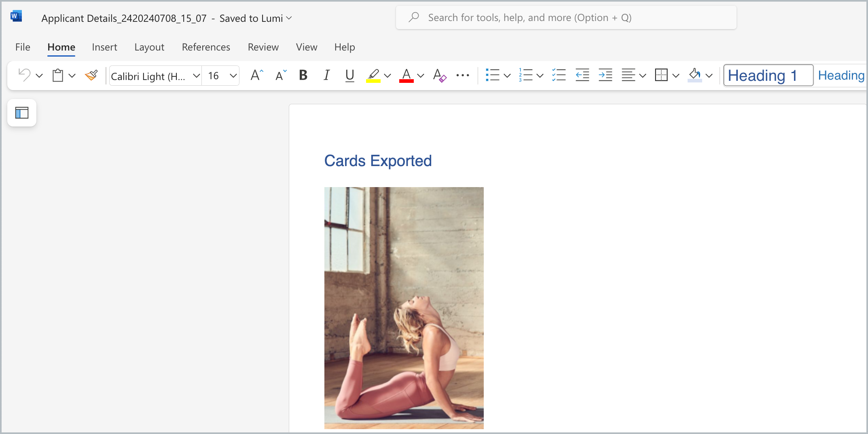Toggle italic formatting

click(326, 76)
